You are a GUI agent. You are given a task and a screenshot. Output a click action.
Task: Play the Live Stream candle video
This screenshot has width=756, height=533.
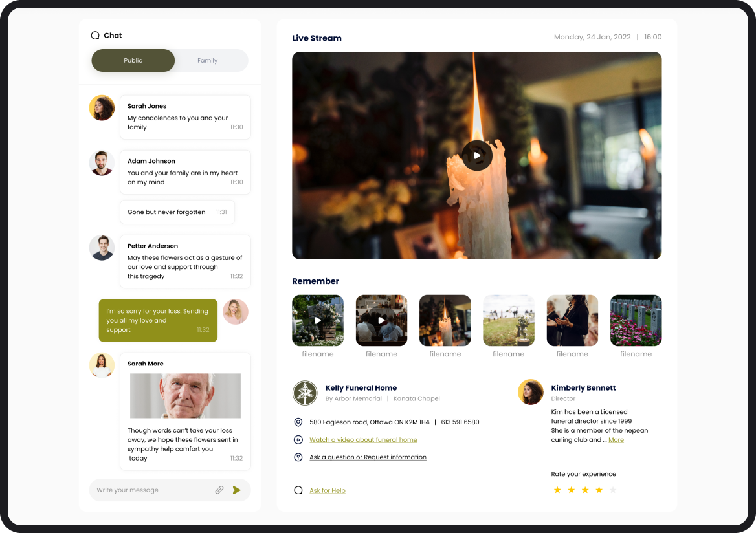477,155
